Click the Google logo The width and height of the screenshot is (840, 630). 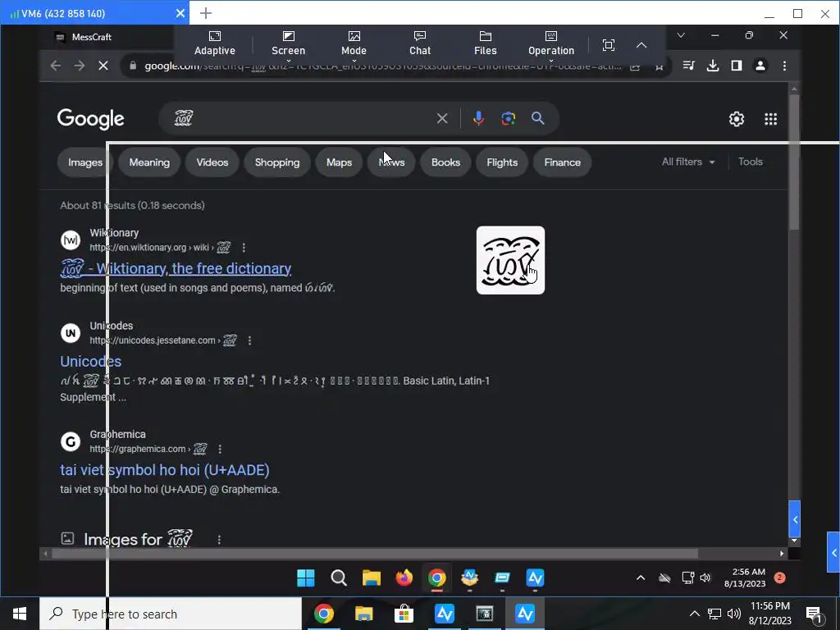pyautogui.click(x=90, y=119)
